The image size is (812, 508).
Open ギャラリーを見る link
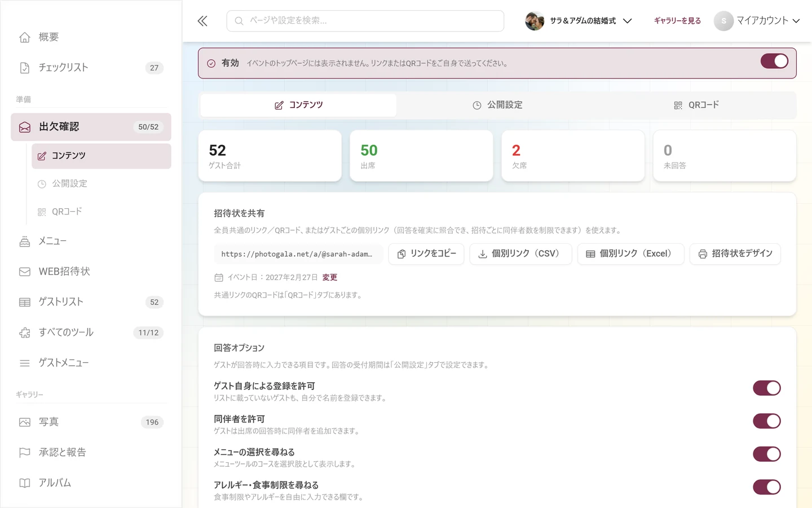[x=677, y=21]
